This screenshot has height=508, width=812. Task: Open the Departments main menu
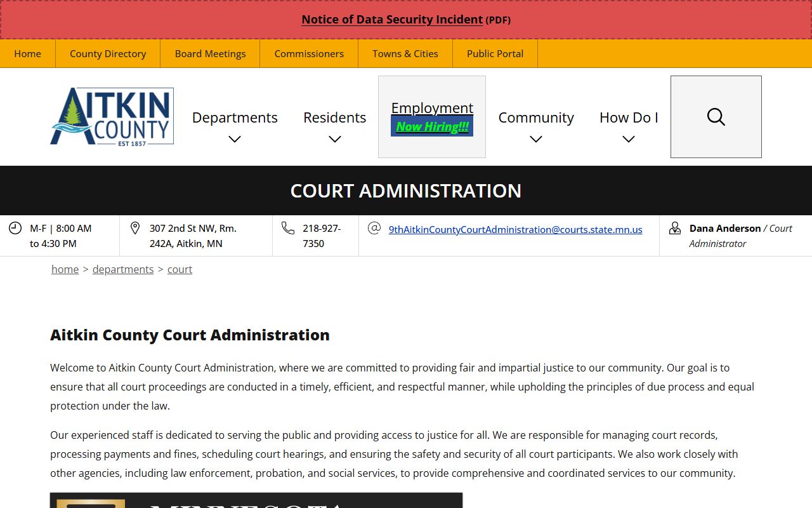pos(235,117)
